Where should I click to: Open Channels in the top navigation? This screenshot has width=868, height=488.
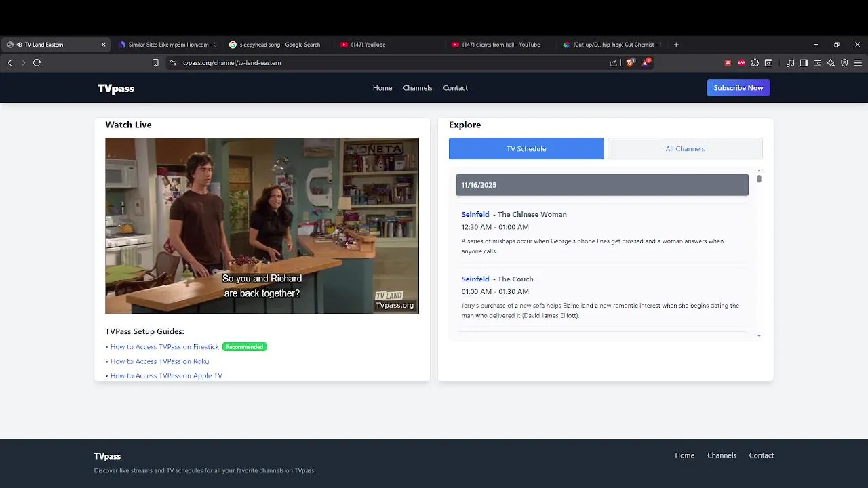pyautogui.click(x=418, y=88)
